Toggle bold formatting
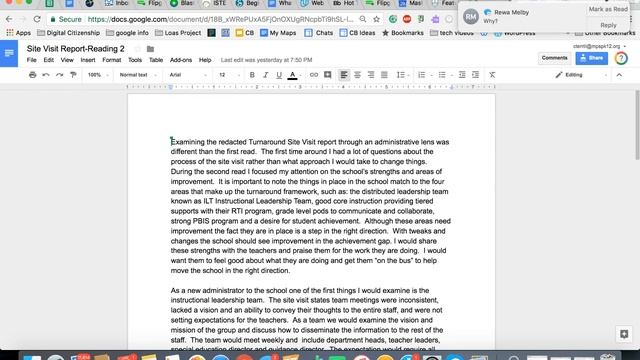 coord(252,75)
